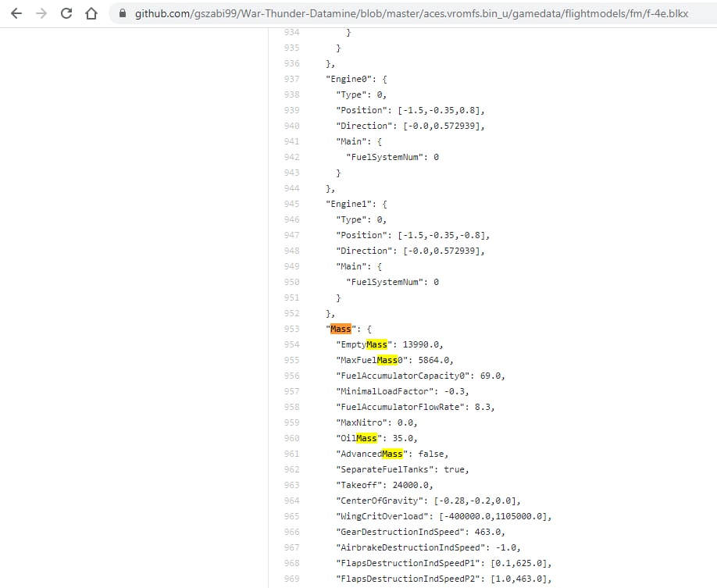Click "AdvancedMass": false line
The image size is (717, 588).
pos(392,454)
